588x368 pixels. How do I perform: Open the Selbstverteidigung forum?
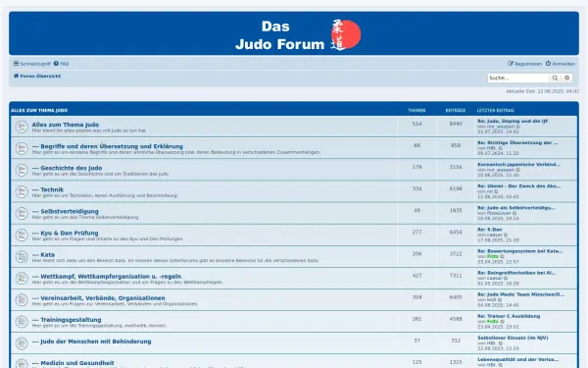click(66, 211)
